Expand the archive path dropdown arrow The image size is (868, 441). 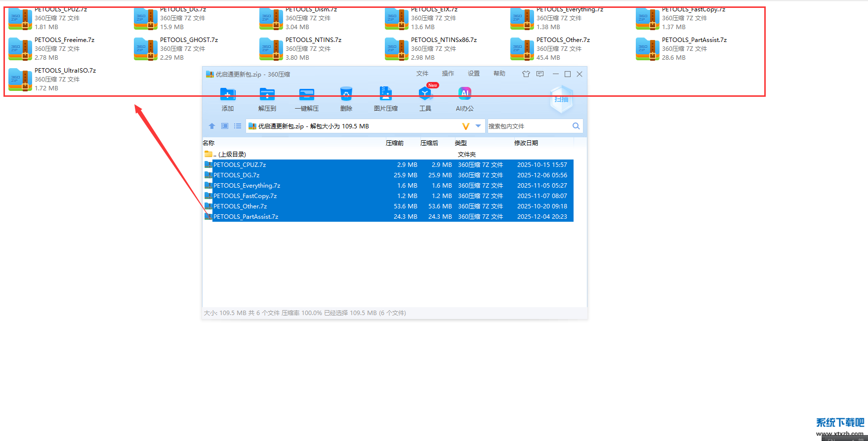click(478, 126)
